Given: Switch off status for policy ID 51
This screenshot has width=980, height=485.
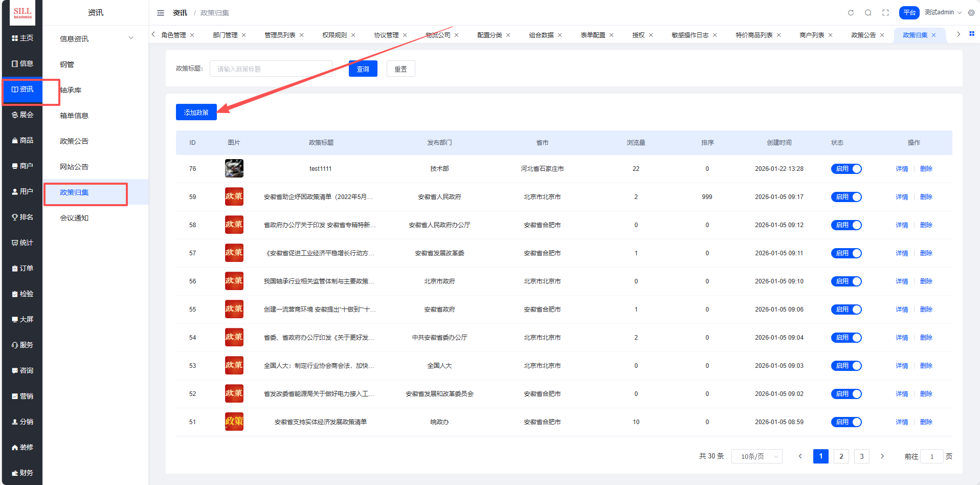Looking at the screenshot, I should 846,422.
